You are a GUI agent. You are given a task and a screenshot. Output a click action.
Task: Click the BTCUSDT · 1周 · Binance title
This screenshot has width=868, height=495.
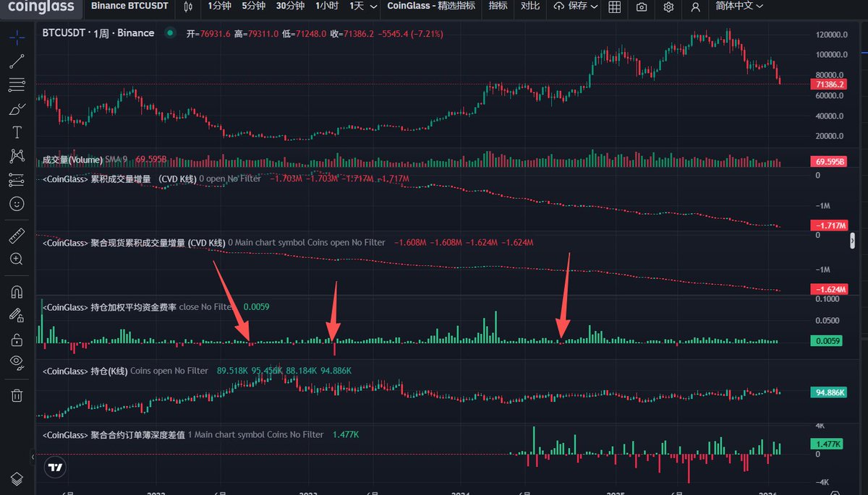(98, 33)
